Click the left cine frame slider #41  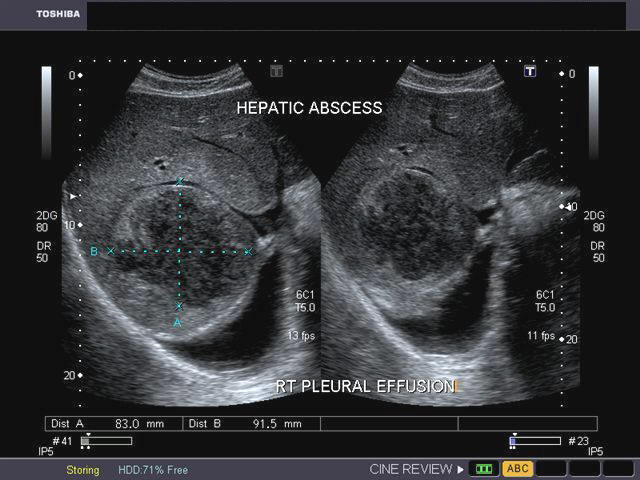106,440
